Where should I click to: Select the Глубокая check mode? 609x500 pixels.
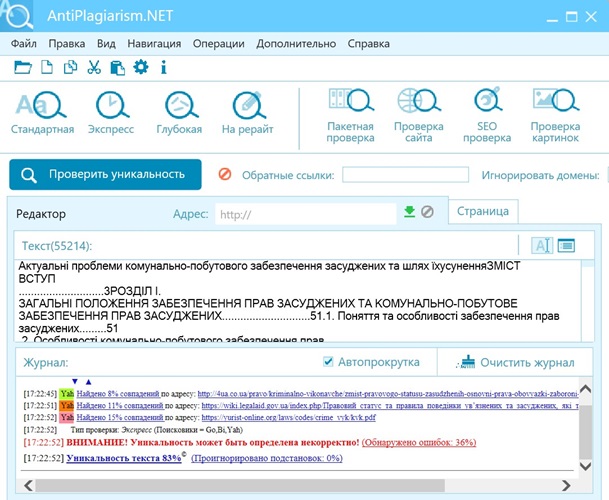(x=179, y=113)
